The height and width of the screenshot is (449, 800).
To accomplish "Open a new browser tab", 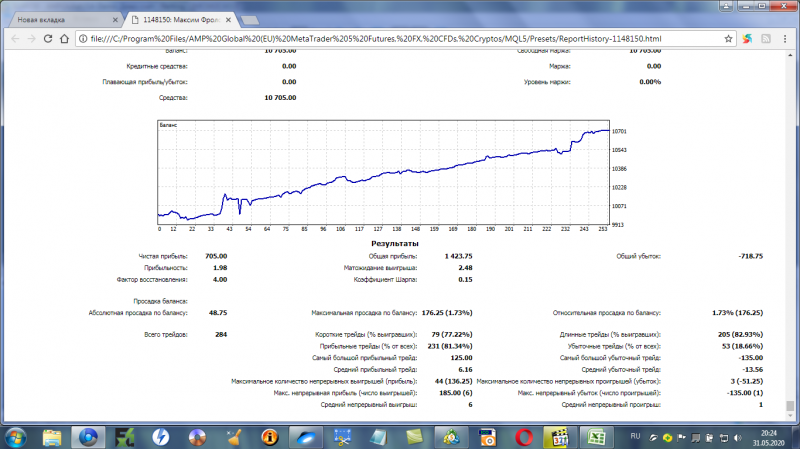I will pyautogui.click(x=249, y=20).
